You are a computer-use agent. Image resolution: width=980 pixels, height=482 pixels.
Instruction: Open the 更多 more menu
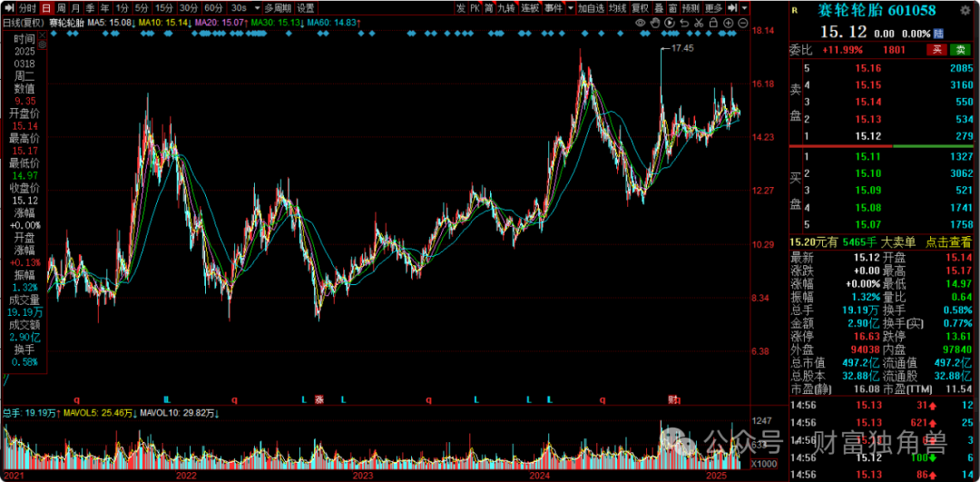(x=714, y=7)
